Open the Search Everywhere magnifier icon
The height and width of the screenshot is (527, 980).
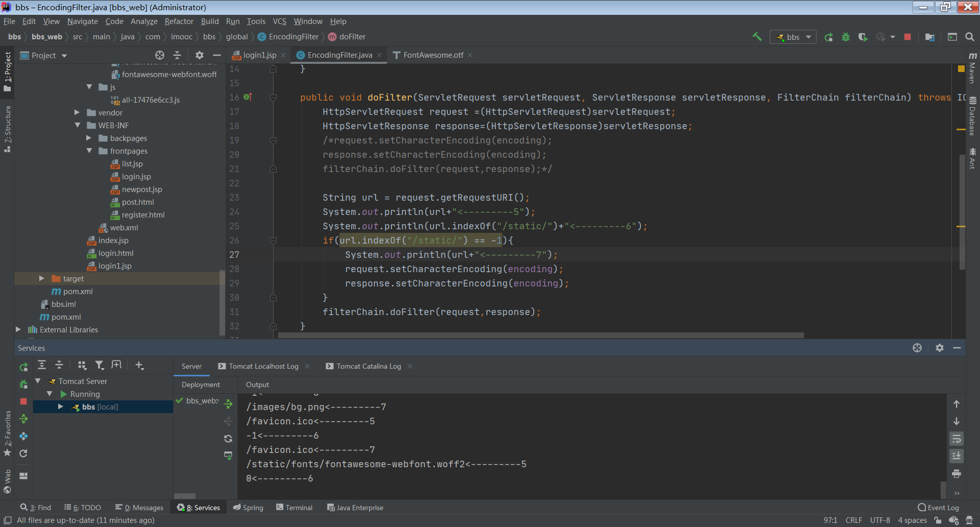tap(970, 37)
